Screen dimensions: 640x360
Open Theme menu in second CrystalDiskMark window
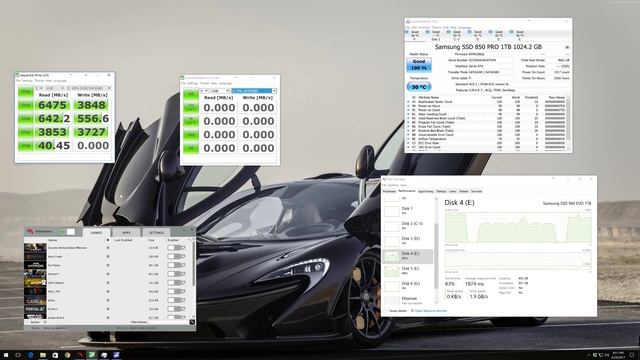[x=204, y=83]
